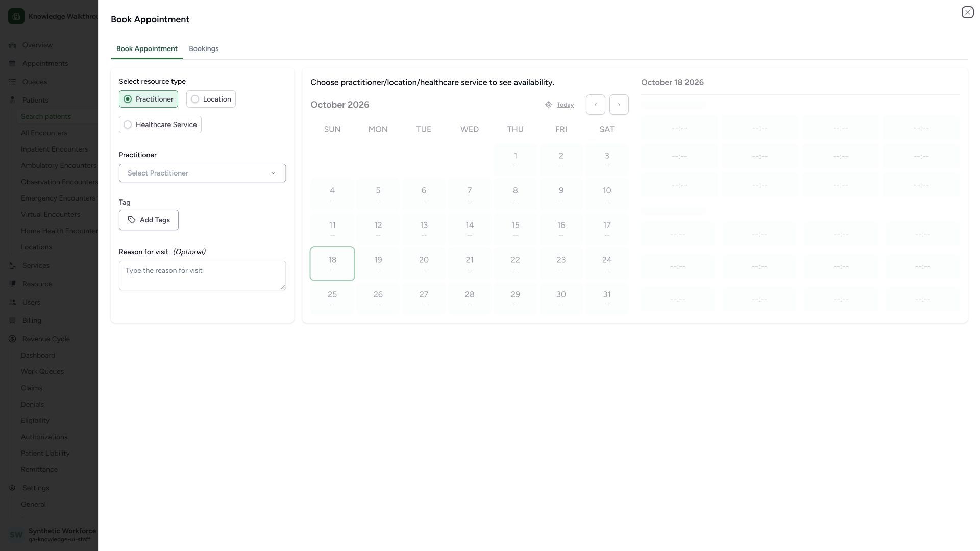This screenshot has width=980, height=551.
Task: Click the Services sidebar icon
Action: pyautogui.click(x=12, y=265)
